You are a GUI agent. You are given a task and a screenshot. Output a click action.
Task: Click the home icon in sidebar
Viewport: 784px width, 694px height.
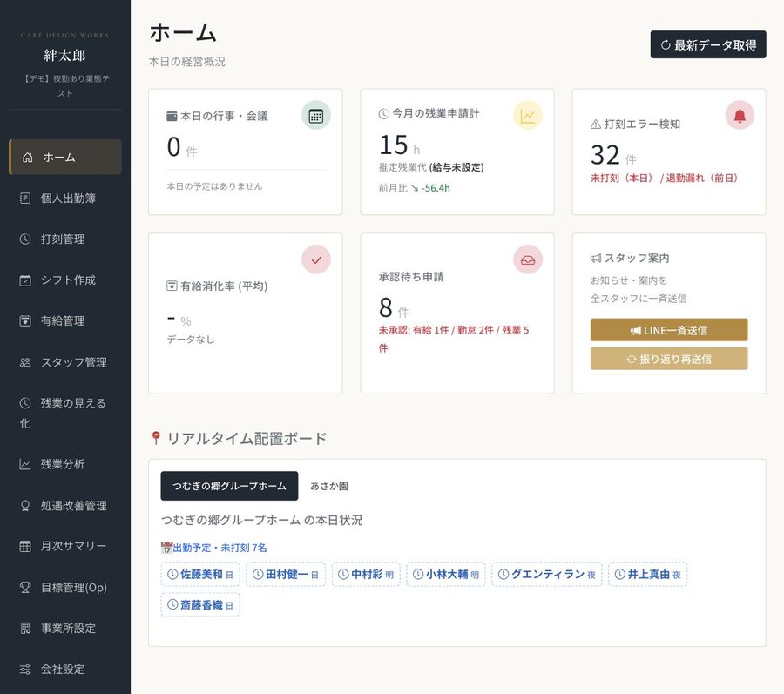pyautogui.click(x=28, y=158)
